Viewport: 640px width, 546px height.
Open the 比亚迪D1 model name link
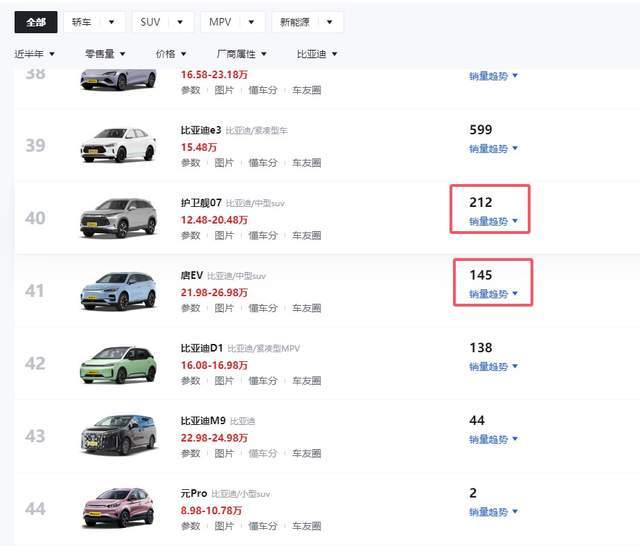(x=202, y=348)
